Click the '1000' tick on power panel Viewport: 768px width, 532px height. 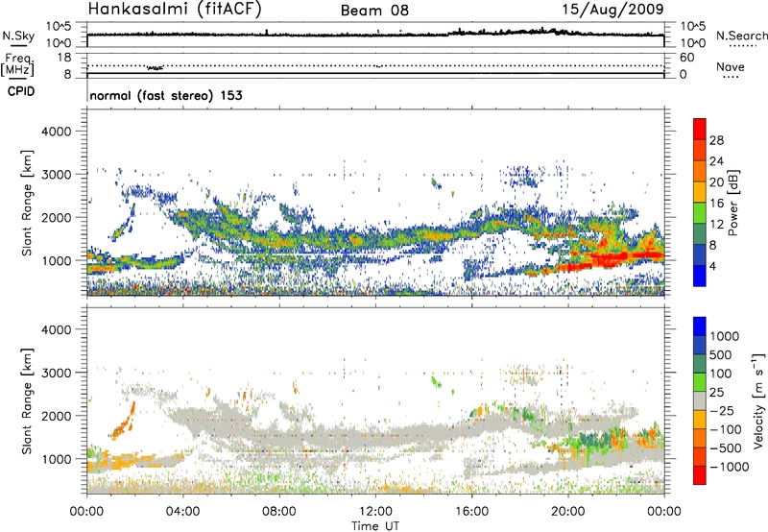coord(56,260)
